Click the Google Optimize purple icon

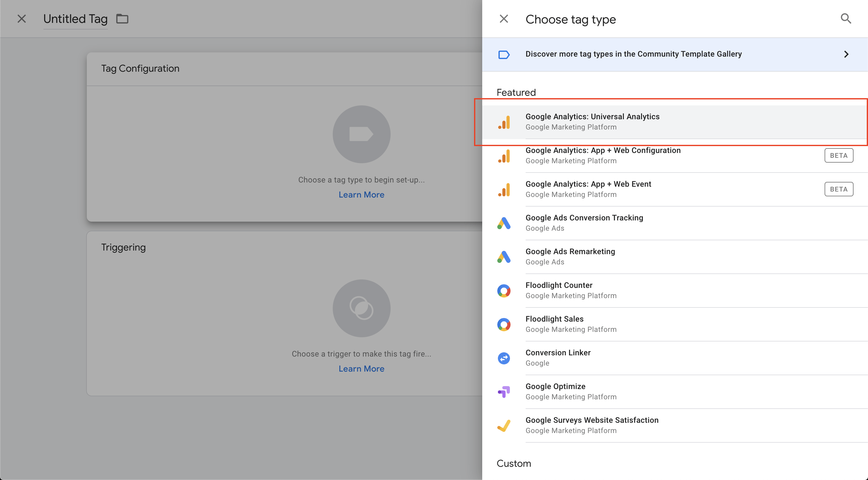(x=504, y=391)
